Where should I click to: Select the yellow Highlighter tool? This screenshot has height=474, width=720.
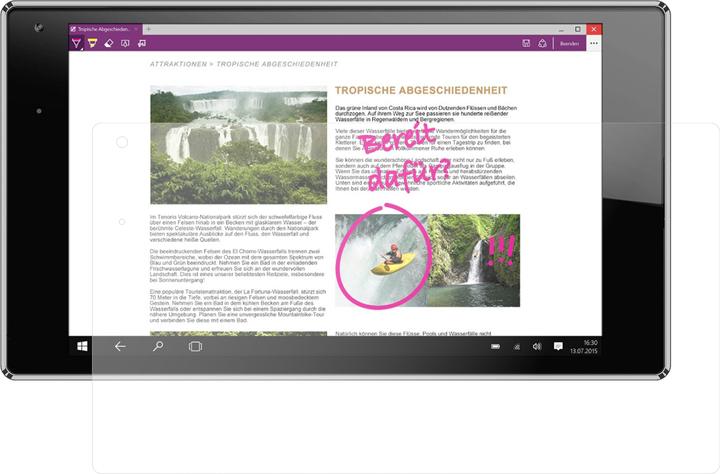[92, 43]
